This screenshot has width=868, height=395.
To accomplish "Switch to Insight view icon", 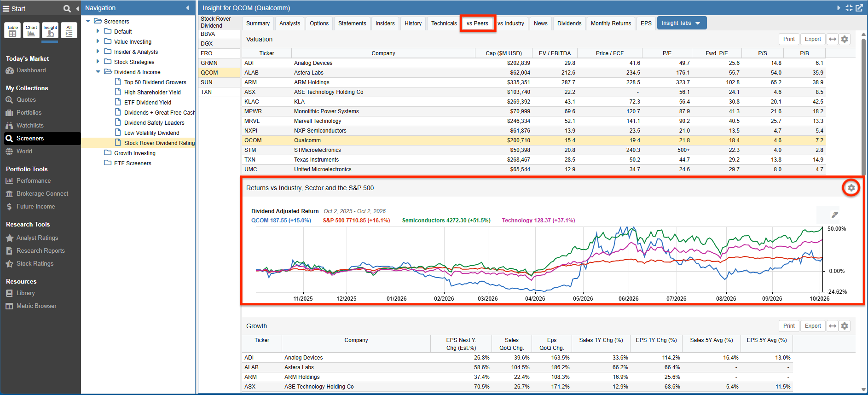I will pos(50,30).
